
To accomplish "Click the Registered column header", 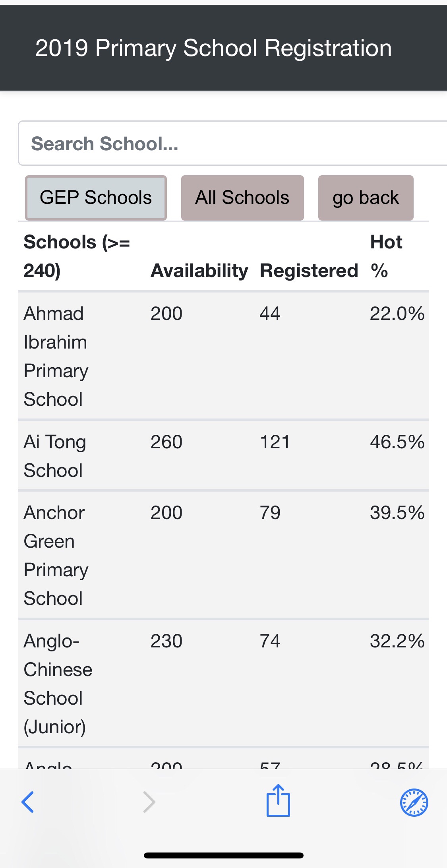I will coord(309,271).
